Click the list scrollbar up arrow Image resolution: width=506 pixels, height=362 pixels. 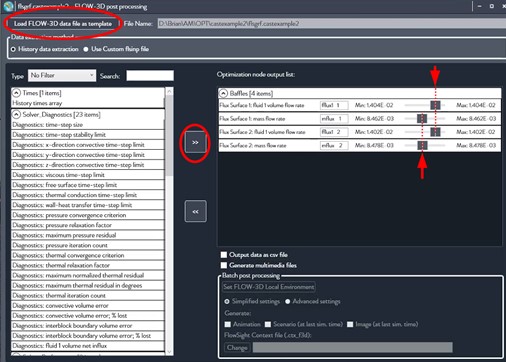tap(169, 91)
